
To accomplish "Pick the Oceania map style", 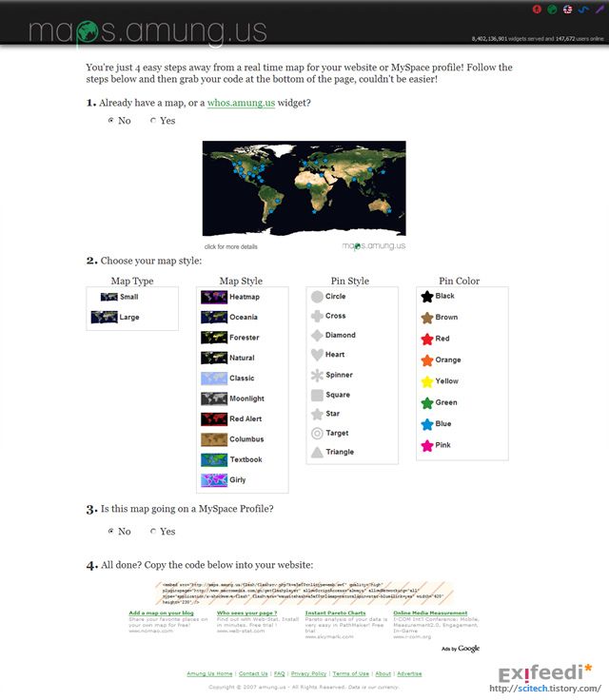I will [x=229, y=317].
